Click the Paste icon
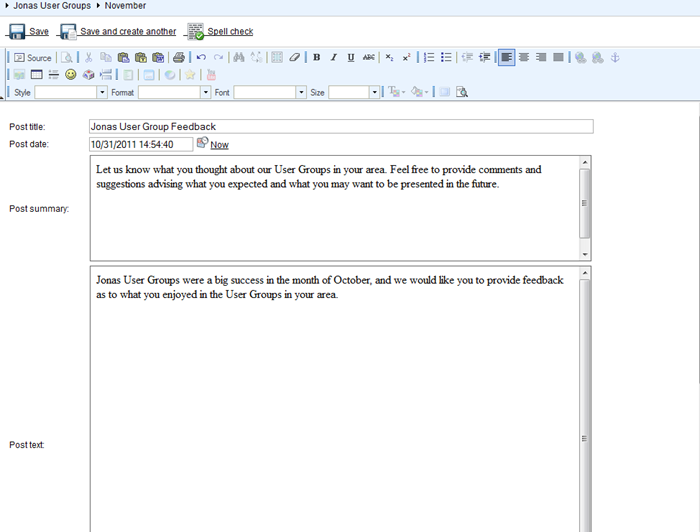The image size is (700, 532). click(123, 58)
